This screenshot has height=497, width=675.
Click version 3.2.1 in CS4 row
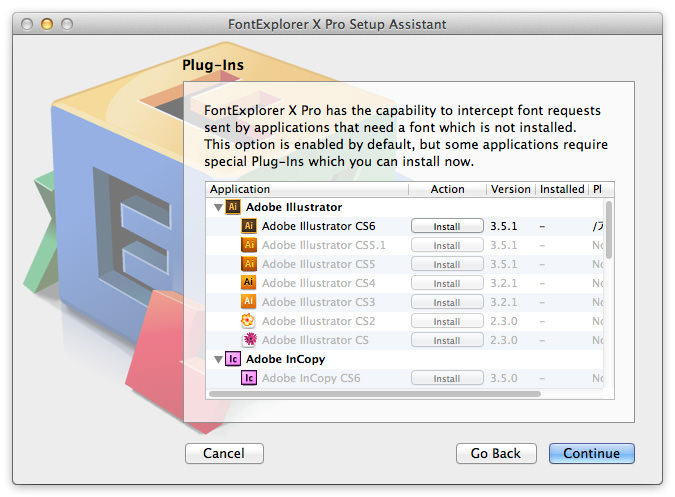pyautogui.click(x=504, y=283)
